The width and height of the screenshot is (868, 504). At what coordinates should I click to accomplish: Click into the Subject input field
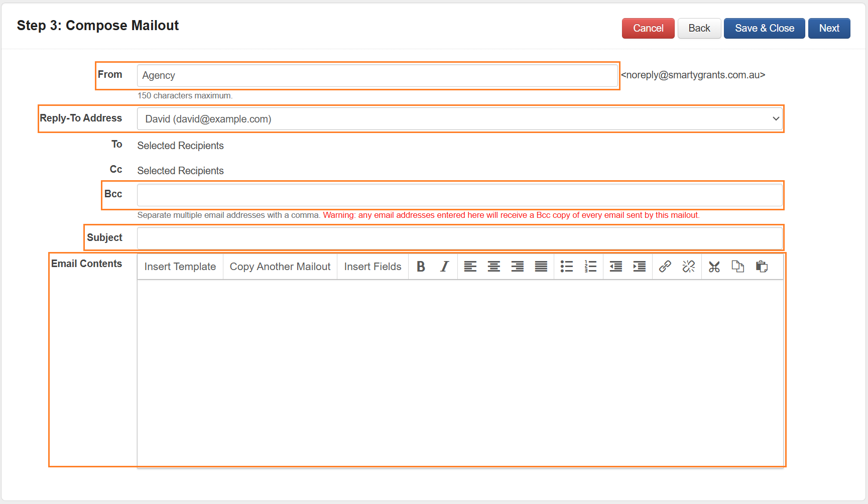tap(459, 238)
